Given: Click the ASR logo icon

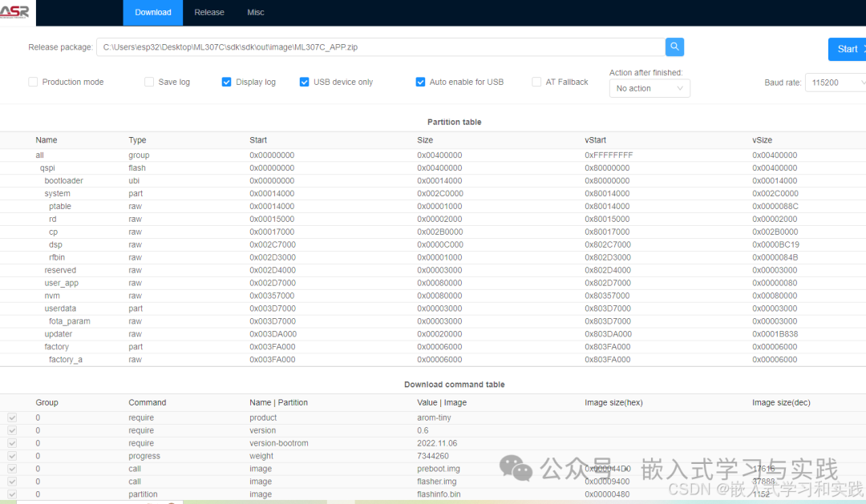Looking at the screenshot, I should tap(13, 11).
